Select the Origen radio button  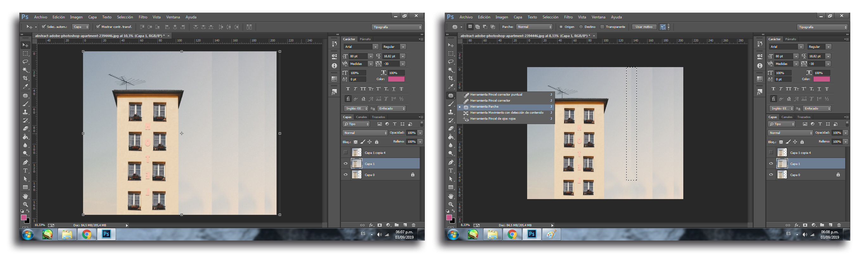click(x=561, y=27)
